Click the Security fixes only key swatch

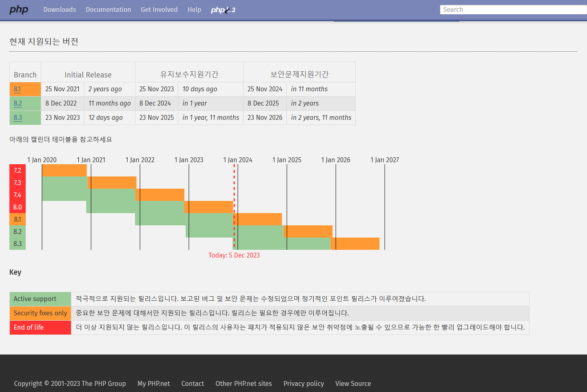40,313
